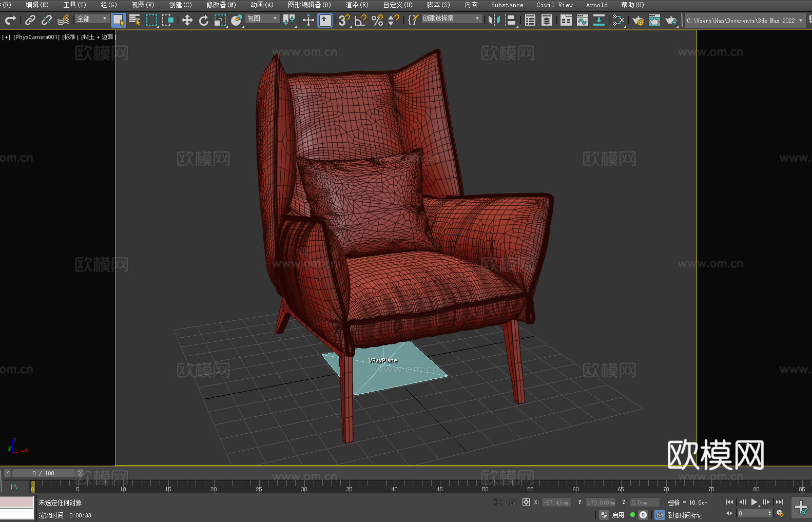Toggle the Scene Explorer
812x522 pixels.
[x=530, y=20]
